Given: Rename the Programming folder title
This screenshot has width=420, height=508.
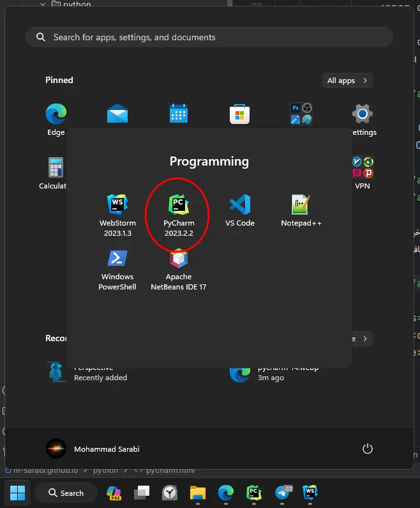Looking at the screenshot, I should [209, 161].
